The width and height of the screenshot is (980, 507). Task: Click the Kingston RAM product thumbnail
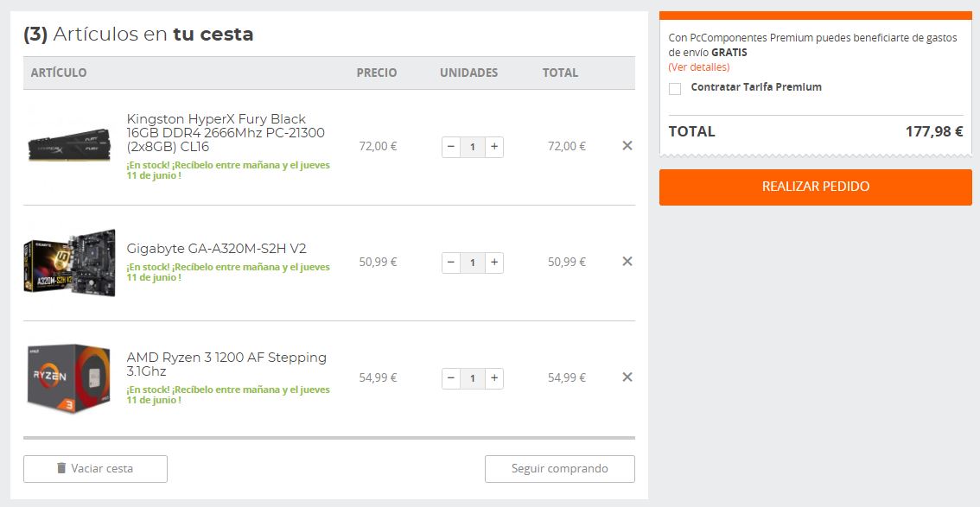click(69, 145)
